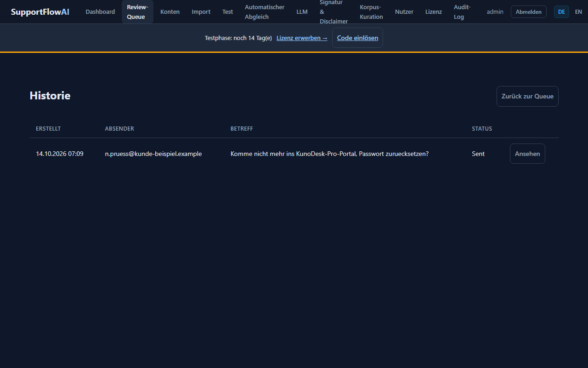Switch language to DE
The image size is (588, 368).
tap(561, 12)
